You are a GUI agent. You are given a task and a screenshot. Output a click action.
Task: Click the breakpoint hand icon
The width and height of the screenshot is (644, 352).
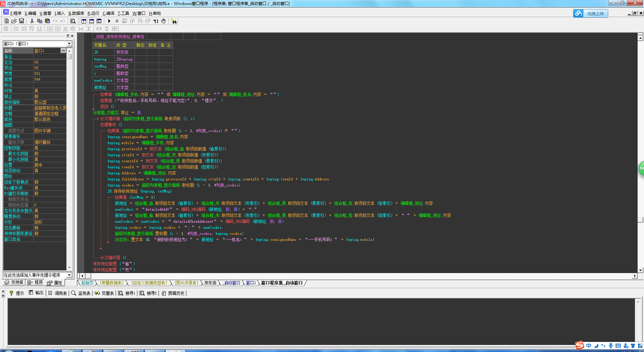point(163,21)
